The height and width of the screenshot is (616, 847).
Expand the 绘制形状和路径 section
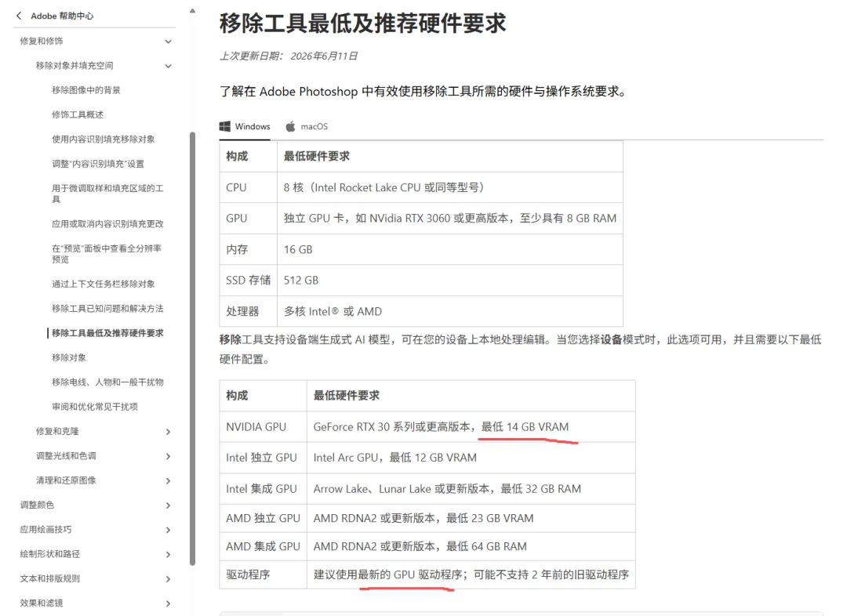(x=168, y=554)
